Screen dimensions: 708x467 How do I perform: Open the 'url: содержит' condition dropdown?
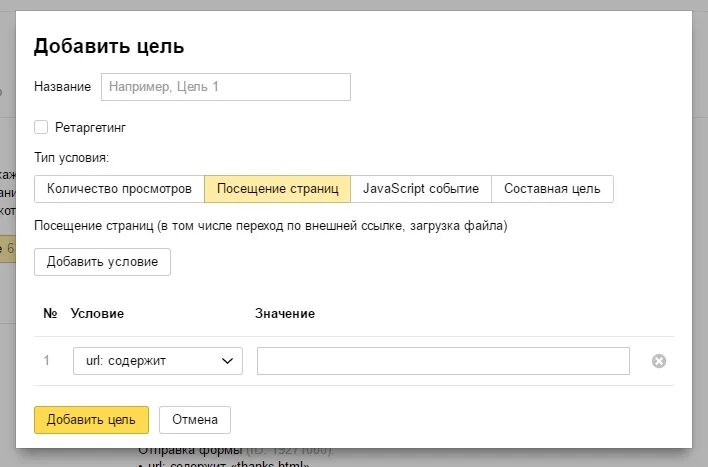(x=158, y=361)
